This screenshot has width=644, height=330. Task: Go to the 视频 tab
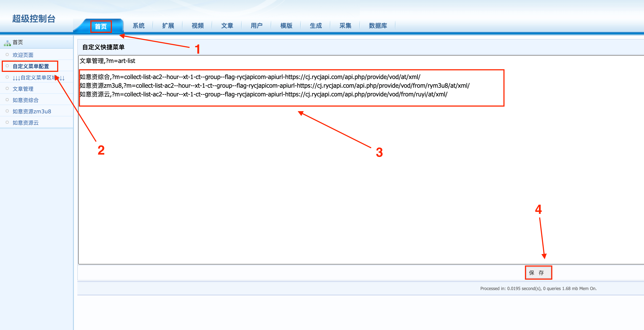coord(198,26)
